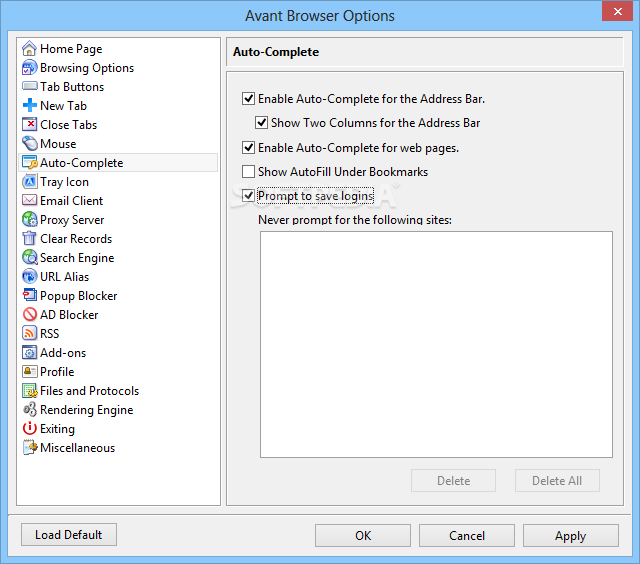Click the Mouse icon in sidebar

[29, 144]
